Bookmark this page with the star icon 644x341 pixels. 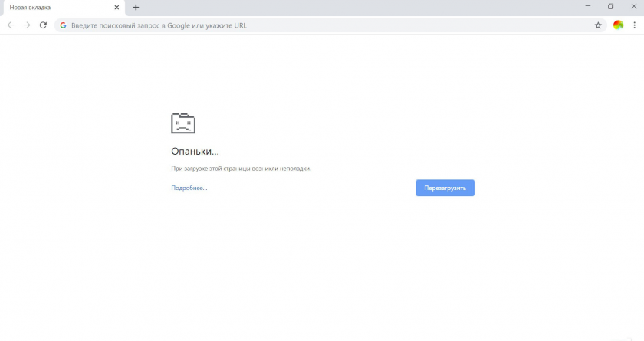point(598,25)
